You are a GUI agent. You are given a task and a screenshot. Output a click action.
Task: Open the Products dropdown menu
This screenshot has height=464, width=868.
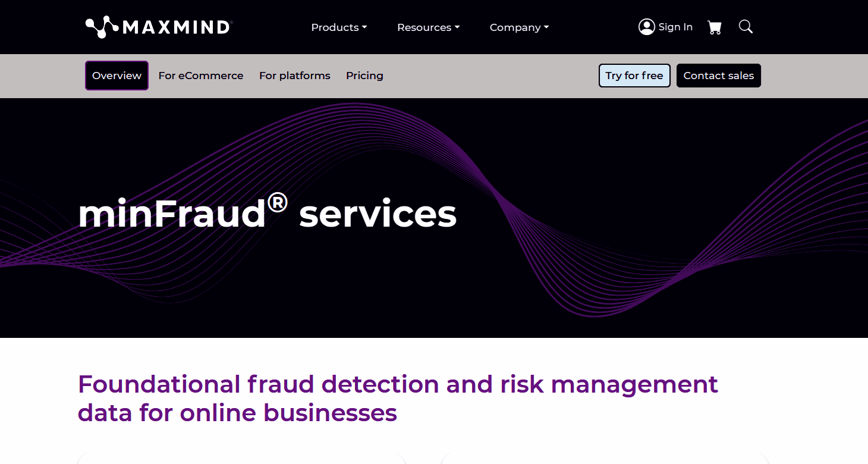pos(335,27)
